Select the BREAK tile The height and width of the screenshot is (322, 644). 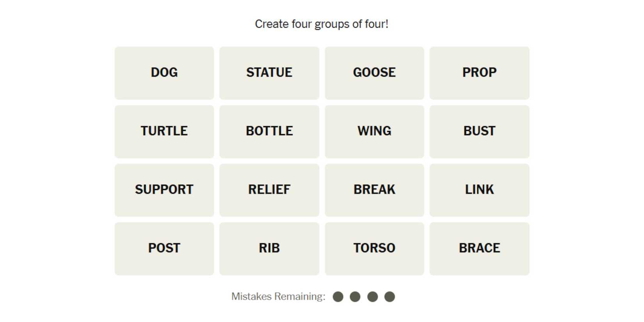tap(374, 190)
